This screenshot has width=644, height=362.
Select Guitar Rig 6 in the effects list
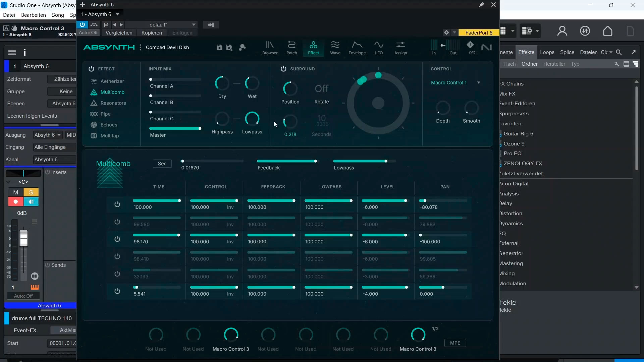[518, 133]
